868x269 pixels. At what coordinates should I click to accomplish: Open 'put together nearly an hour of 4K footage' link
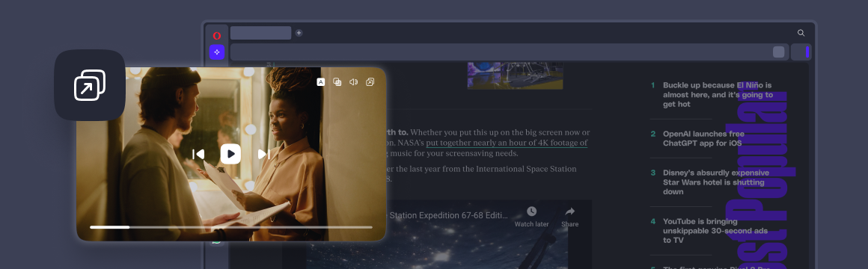tap(507, 143)
